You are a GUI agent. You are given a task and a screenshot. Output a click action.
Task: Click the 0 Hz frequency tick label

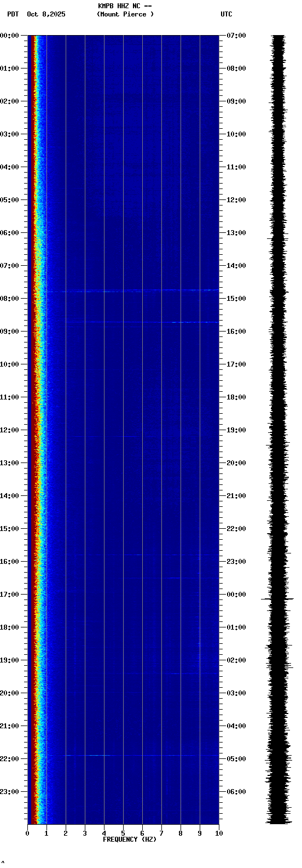point(27,833)
